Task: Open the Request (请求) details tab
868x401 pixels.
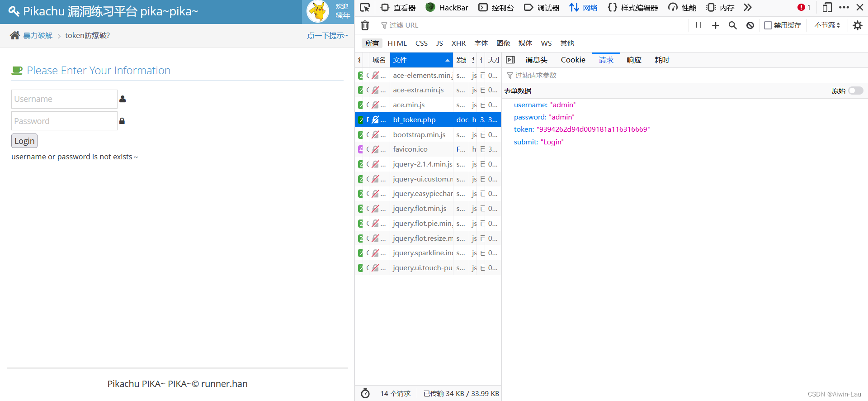Action: (606, 60)
